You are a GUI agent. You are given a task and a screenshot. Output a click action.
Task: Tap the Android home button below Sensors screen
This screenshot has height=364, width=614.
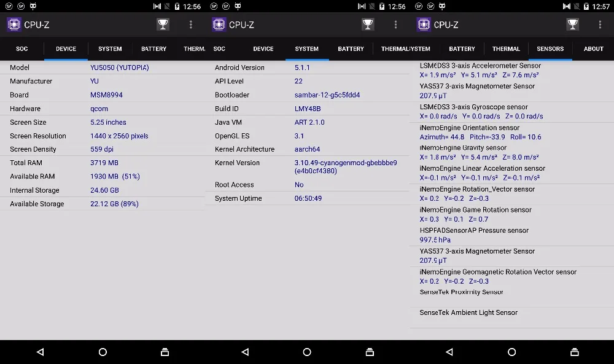point(512,352)
